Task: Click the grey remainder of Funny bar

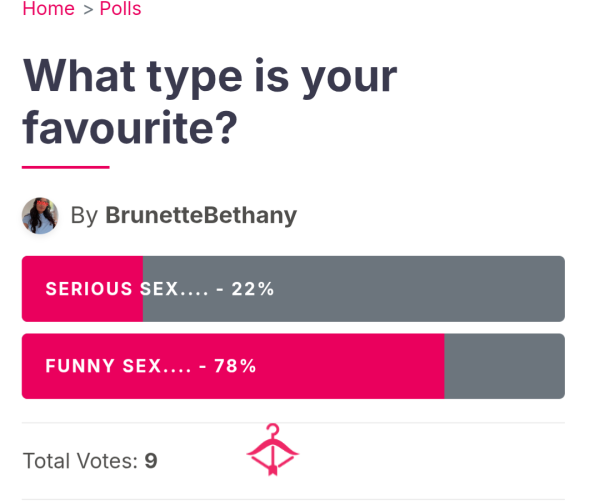Action: 505,366
